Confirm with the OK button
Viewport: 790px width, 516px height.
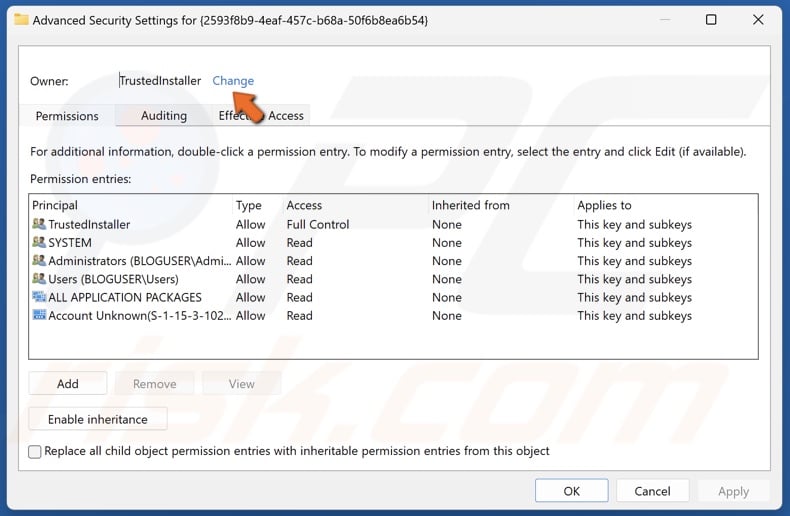571,491
